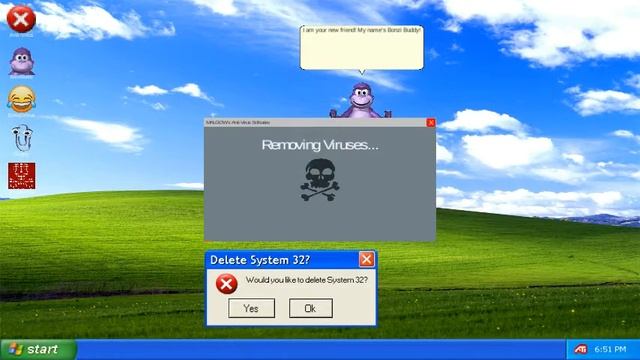Click the 6:51 PM clock
This screenshot has width=640, height=360.
click(610, 349)
